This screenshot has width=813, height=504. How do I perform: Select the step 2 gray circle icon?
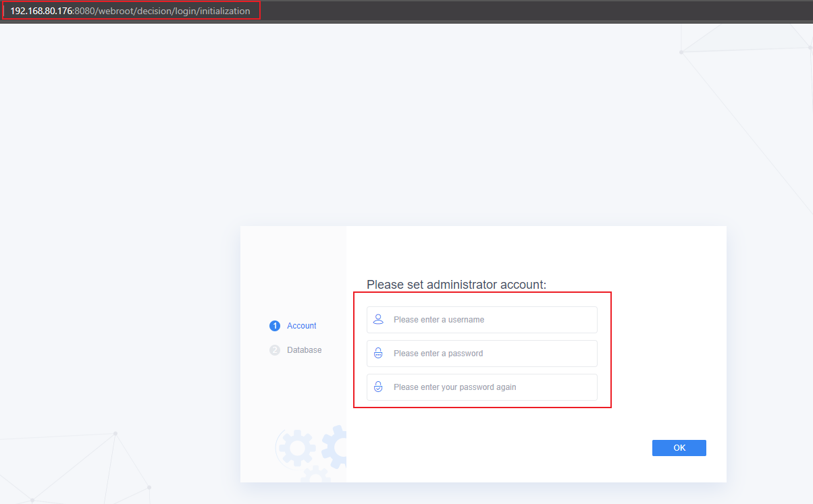pos(274,349)
